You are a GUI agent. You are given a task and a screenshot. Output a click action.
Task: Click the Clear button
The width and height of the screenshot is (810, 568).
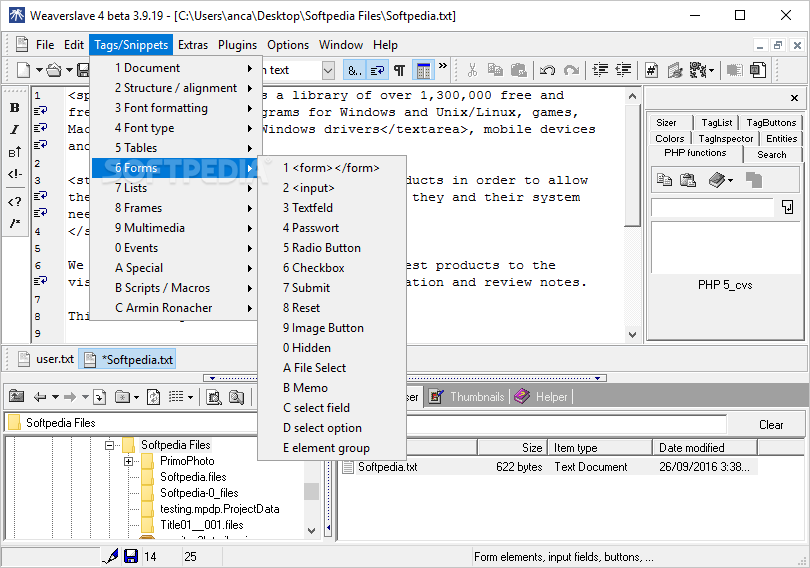pyautogui.click(x=771, y=424)
